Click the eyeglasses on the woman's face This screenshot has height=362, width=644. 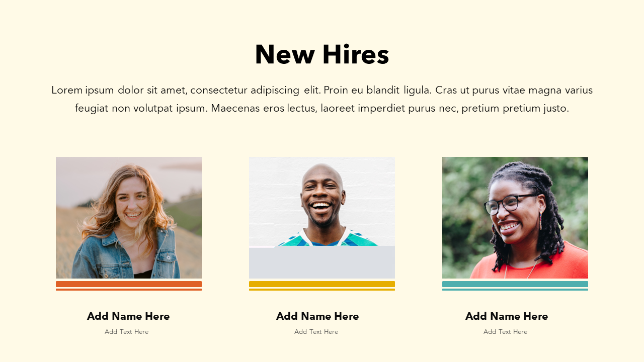pos(507,203)
